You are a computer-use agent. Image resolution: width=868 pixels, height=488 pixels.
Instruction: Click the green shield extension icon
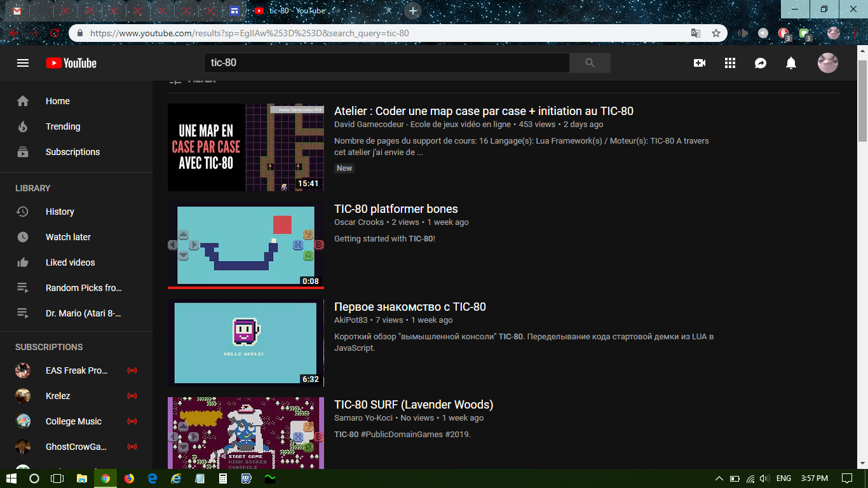(804, 34)
